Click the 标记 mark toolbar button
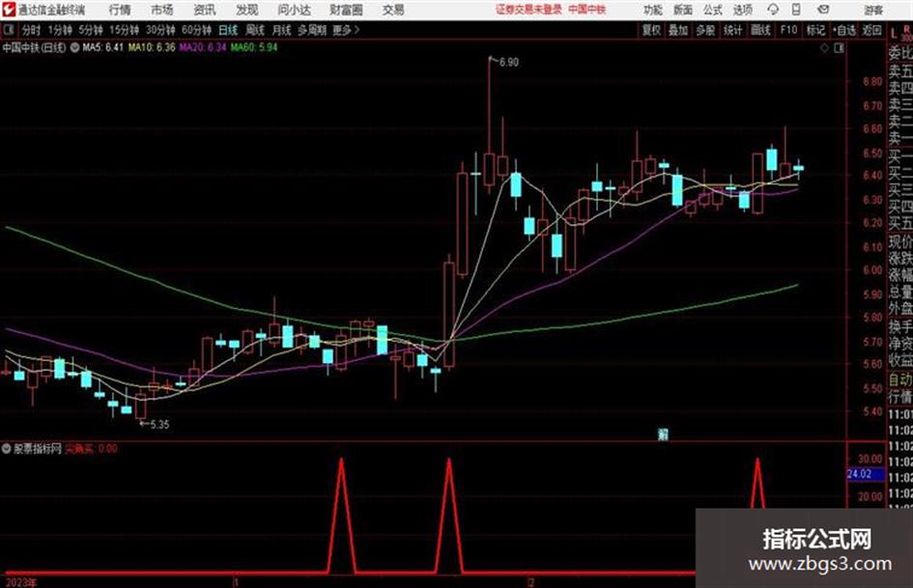The image size is (913, 588). click(x=815, y=30)
